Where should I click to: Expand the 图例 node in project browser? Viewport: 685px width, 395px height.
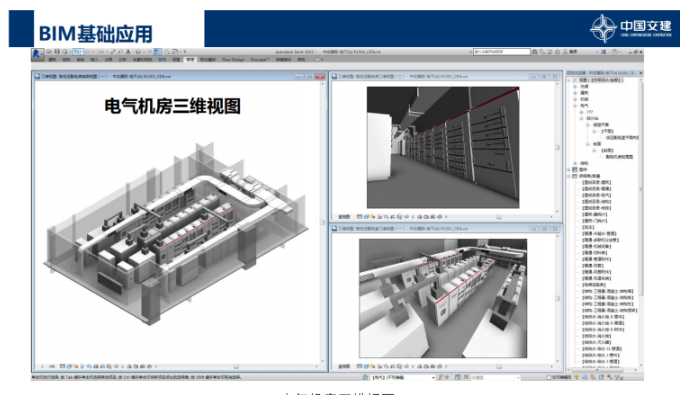tap(569, 170)
